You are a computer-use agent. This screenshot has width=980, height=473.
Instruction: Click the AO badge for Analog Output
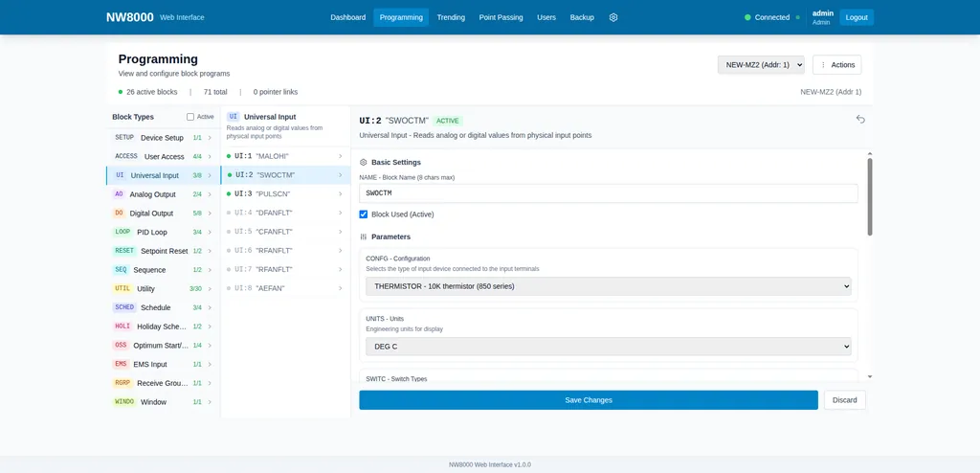(120, 194)
